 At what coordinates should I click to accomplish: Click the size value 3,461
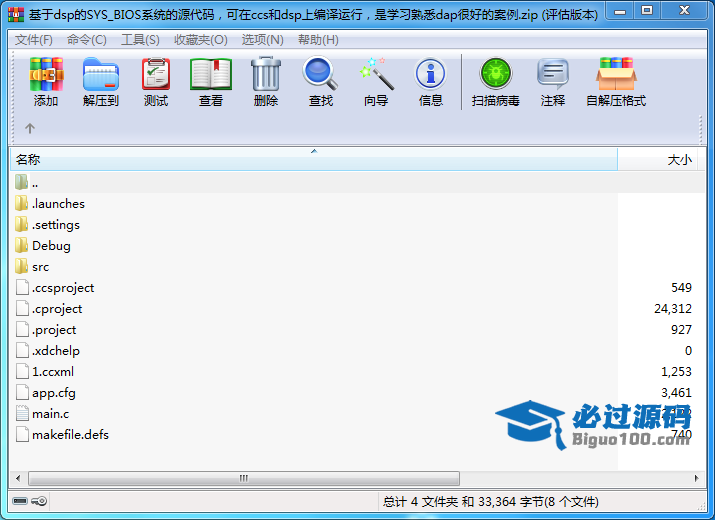pos(676,393)
